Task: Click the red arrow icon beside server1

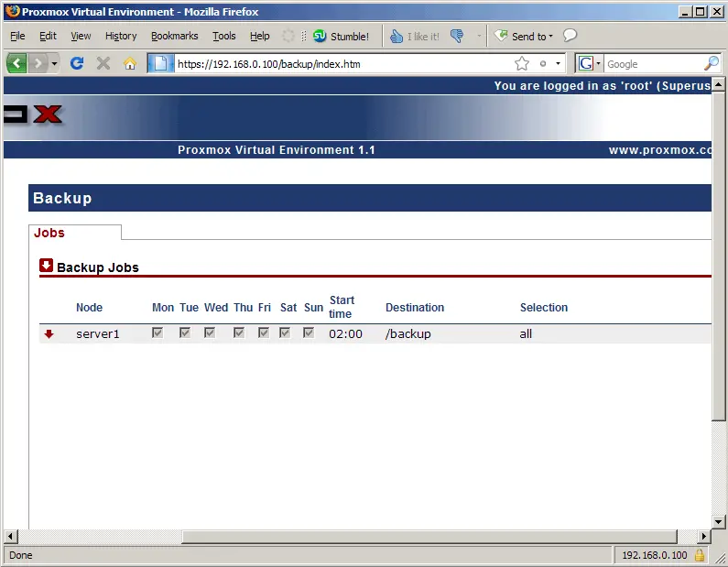Action: click(49, 334)
